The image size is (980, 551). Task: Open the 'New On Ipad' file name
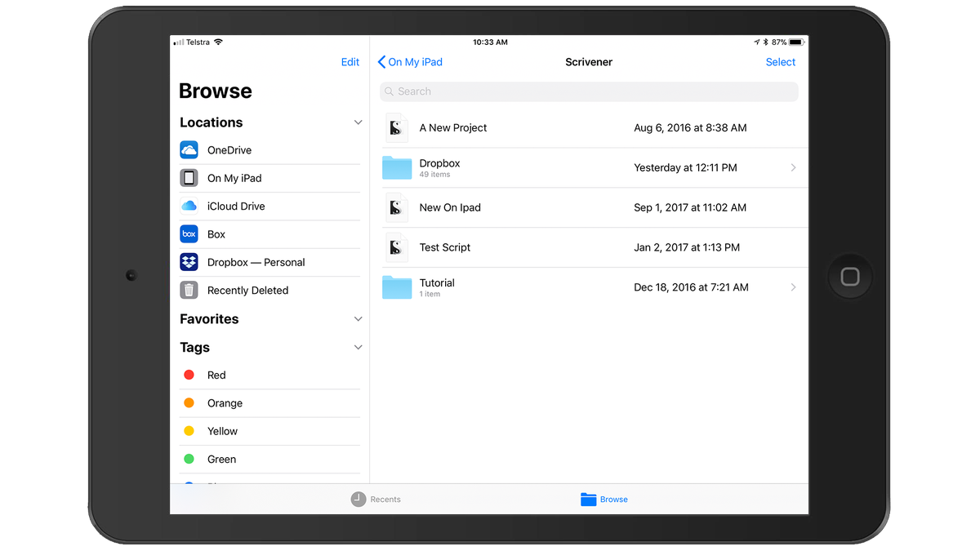[450, 207]
